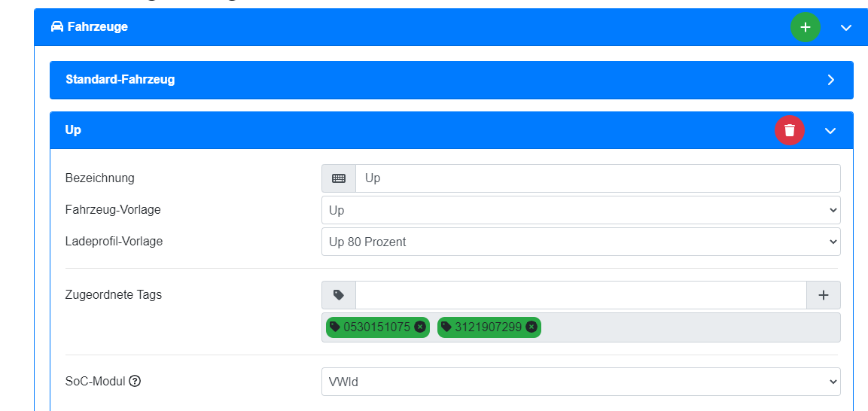
Task: Open the SoC-Modul dropdown
Action: point(580,382)
